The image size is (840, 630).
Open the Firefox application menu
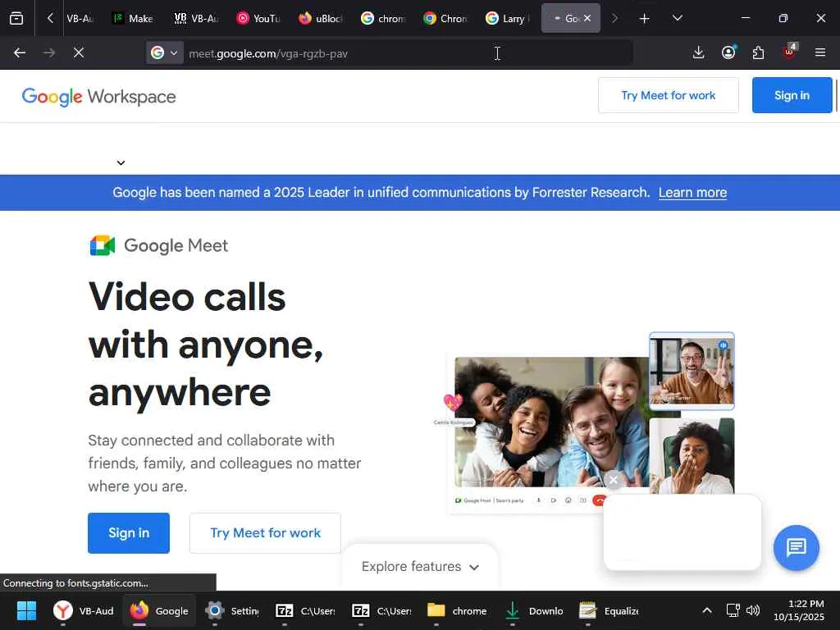click(x=820, y=52)
